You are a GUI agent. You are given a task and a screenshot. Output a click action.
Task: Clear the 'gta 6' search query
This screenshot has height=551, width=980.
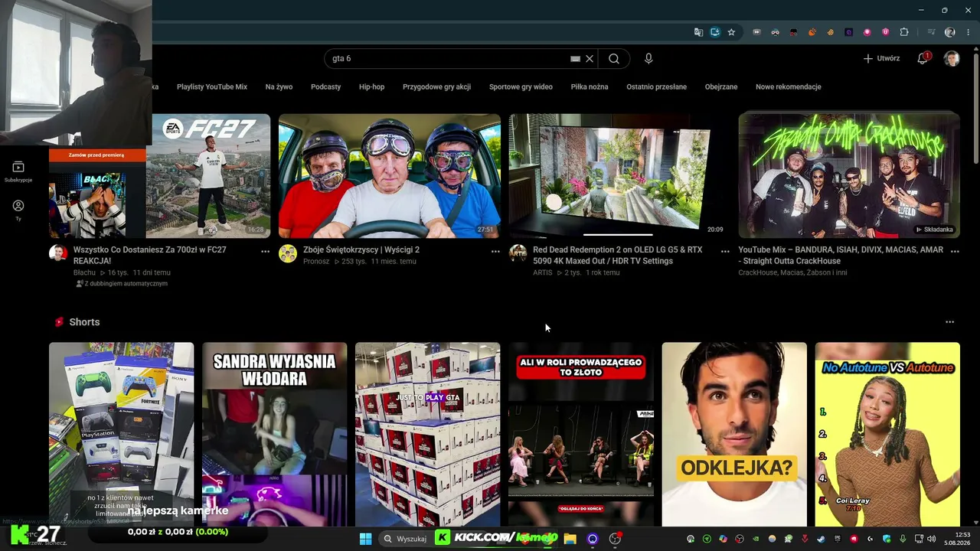[x=590, y=58]
